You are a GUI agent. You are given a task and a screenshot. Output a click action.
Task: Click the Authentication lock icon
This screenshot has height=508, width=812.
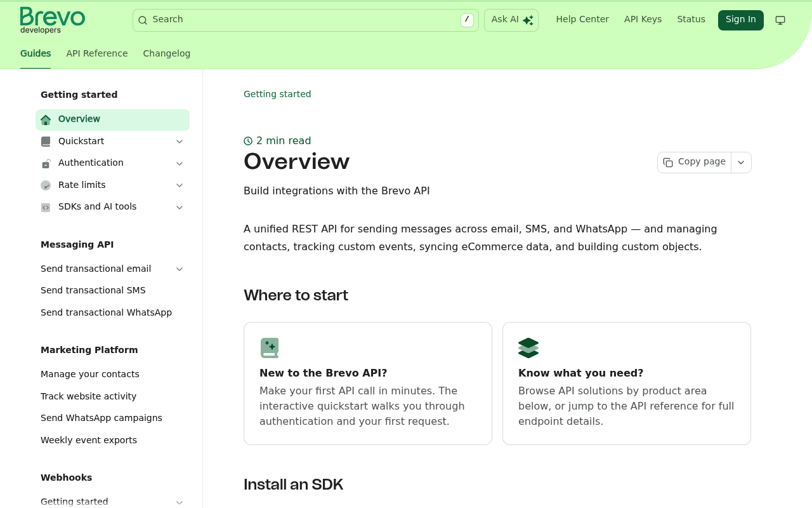(46, 163)
